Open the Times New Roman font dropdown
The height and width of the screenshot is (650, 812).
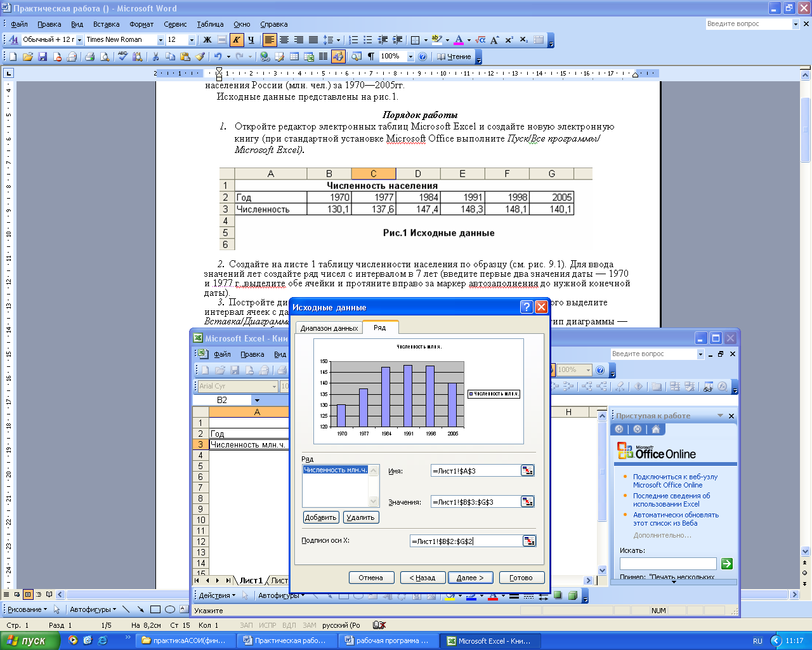click(160, 39)
